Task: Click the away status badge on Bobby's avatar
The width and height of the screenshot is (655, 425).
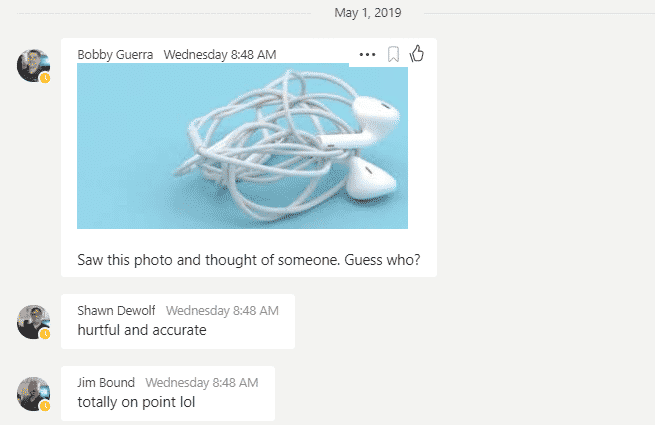Action: (x=45, y=78)
